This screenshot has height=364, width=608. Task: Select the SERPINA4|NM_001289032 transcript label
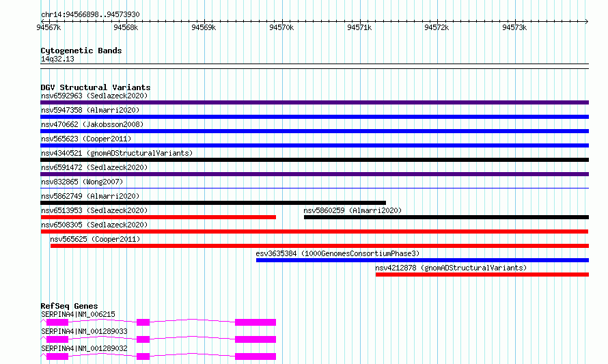pos(84,348)
